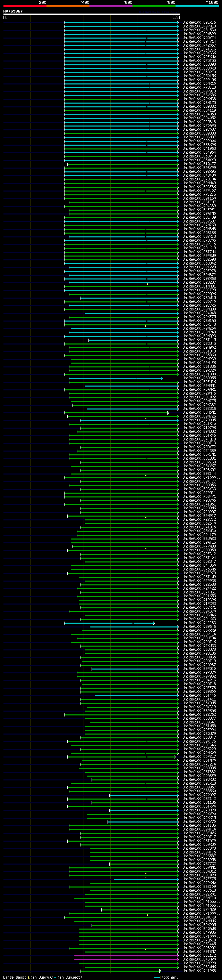
Task: Click the UniRef100_Q9XHG8 label
Action: click(x=199, y=99)
